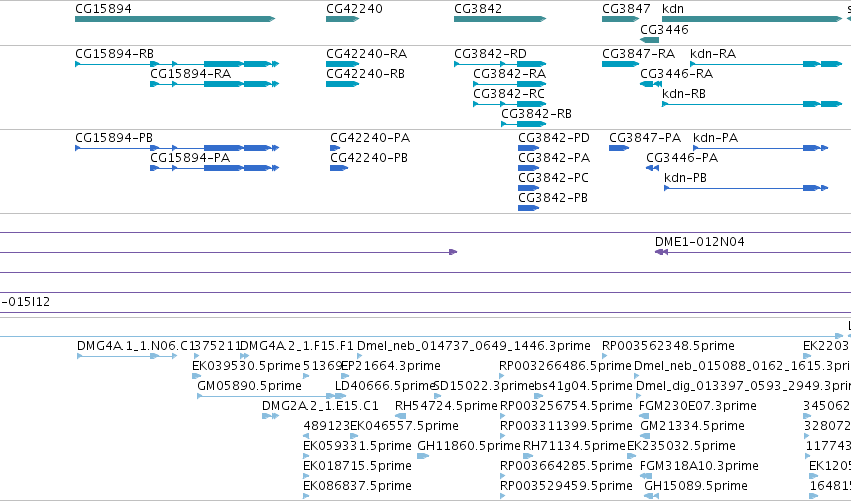Select the CG42240 gene label
Image resolution: width=851 pixels, height=501 pixels.
point(354,9)
